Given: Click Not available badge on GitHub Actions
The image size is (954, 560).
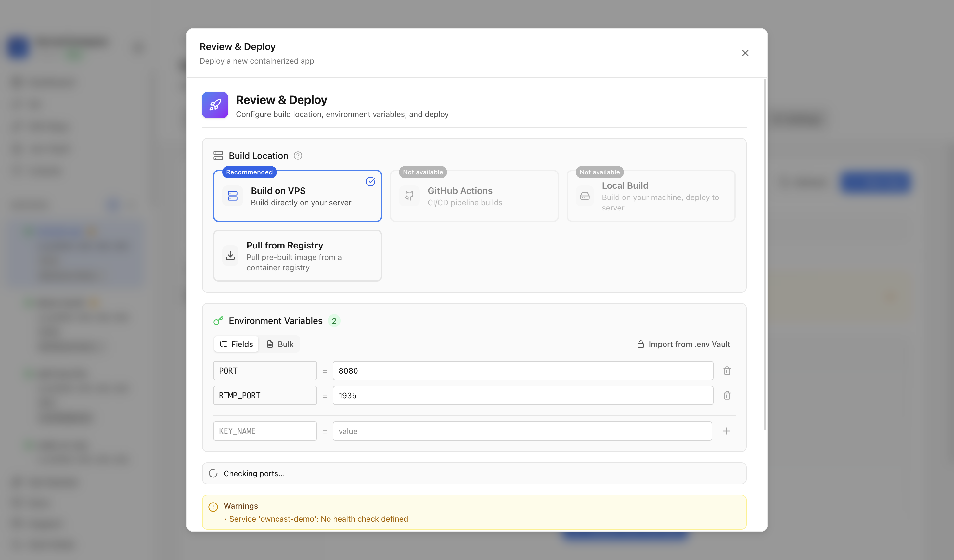Looking at the screenshot, I should (x=423, y=172).
